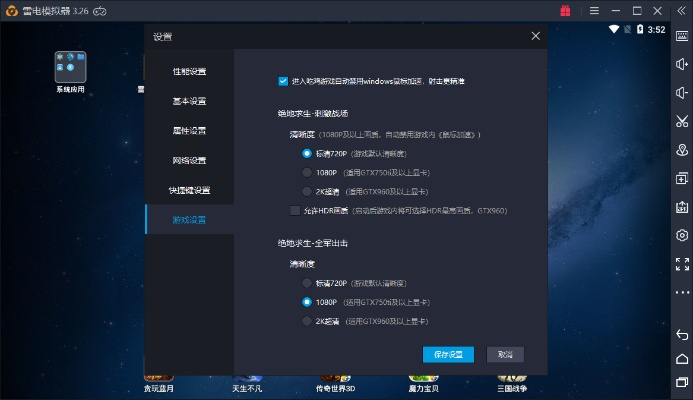Go to the 快捷键设置 tab
Viewport: 693px width, 400px height.
pos(189,190)
